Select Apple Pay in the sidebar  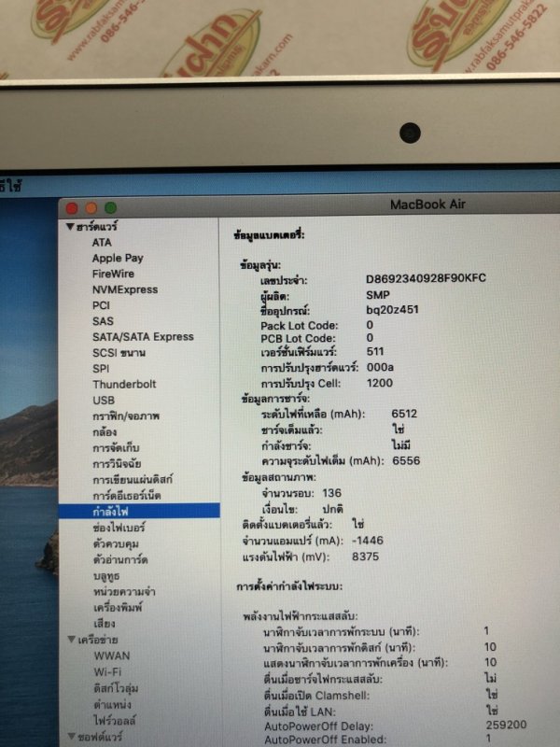(118, 259)
